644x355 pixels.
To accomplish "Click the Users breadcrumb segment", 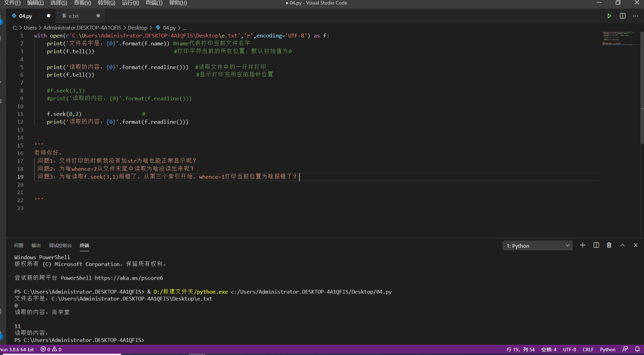I will click(30, 27).
